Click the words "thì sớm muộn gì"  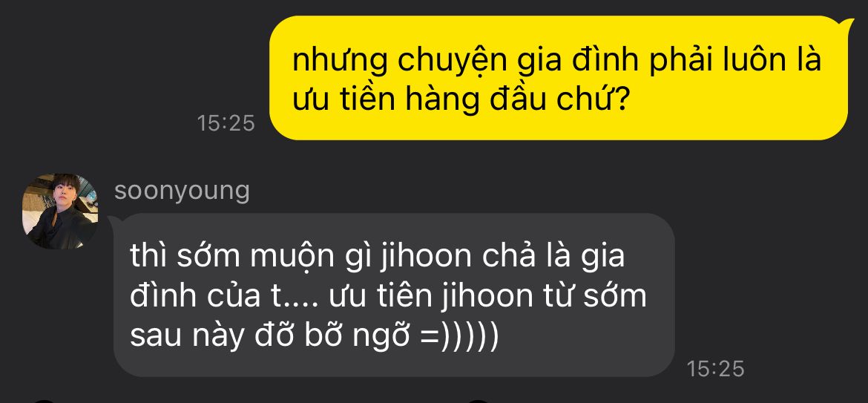point(251,257)
